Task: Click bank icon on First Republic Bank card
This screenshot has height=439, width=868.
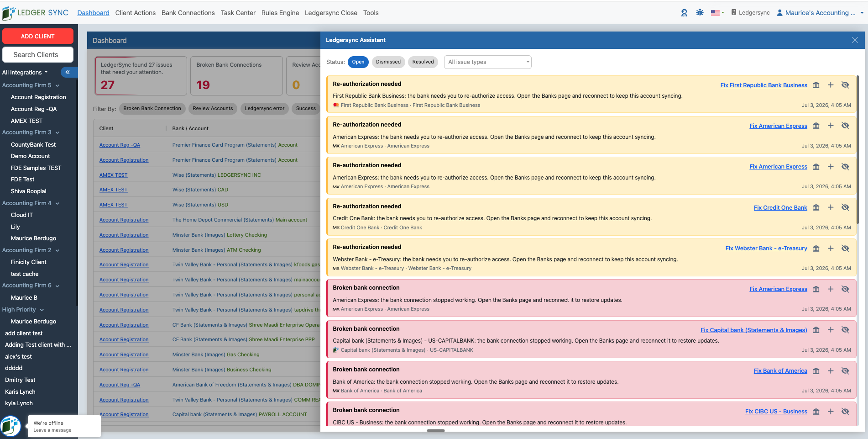Action: pos(816,85)
